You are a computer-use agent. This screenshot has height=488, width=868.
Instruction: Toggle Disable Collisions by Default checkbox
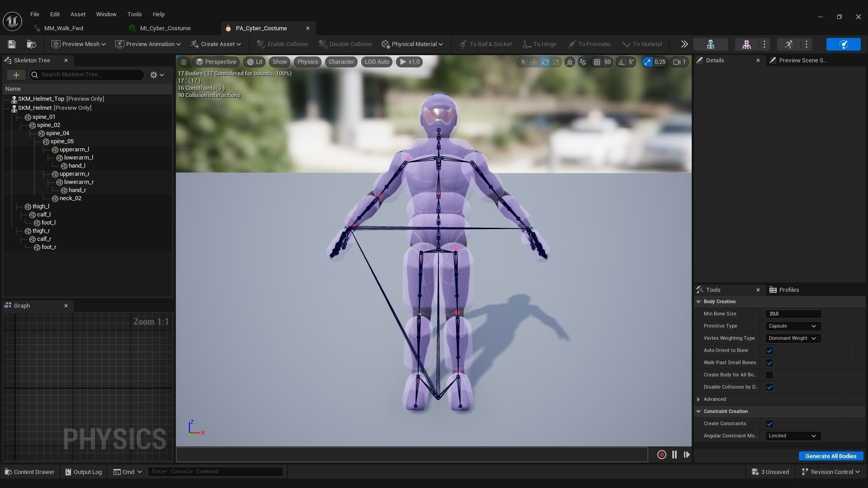(769, 387)
